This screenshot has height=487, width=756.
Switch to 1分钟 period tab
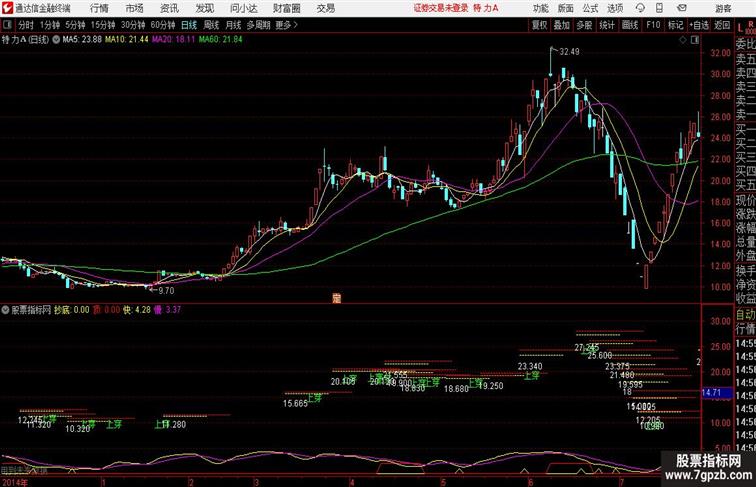point(50,25)
